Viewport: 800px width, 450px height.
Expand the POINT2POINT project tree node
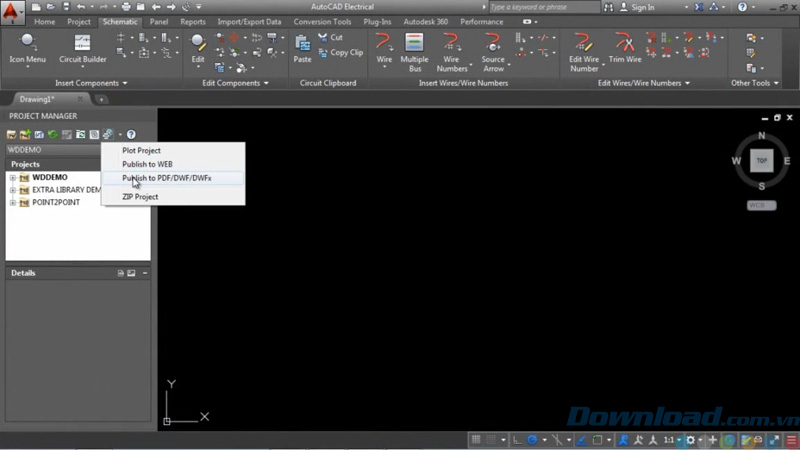[x=13, y=202]
